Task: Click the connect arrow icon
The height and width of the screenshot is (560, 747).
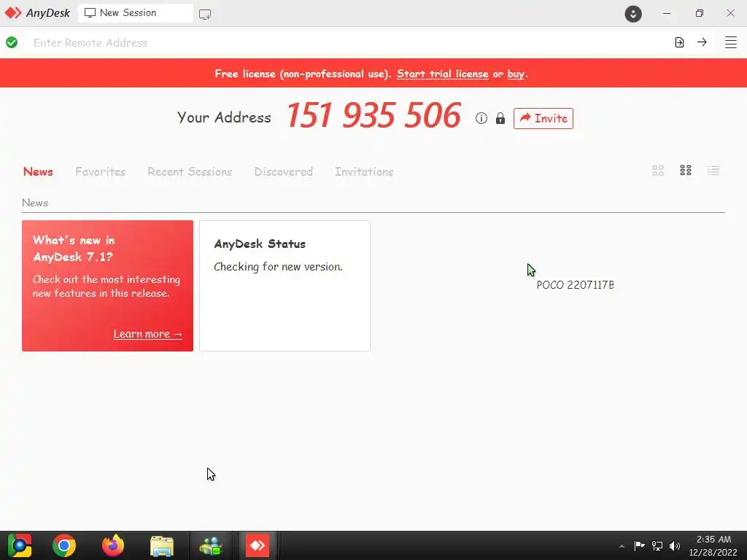Action: pos(702,42)
